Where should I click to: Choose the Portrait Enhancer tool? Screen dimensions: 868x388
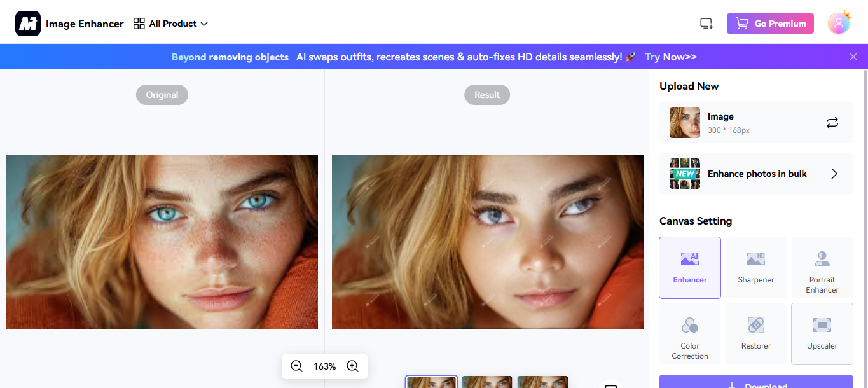tap(822, 267)
